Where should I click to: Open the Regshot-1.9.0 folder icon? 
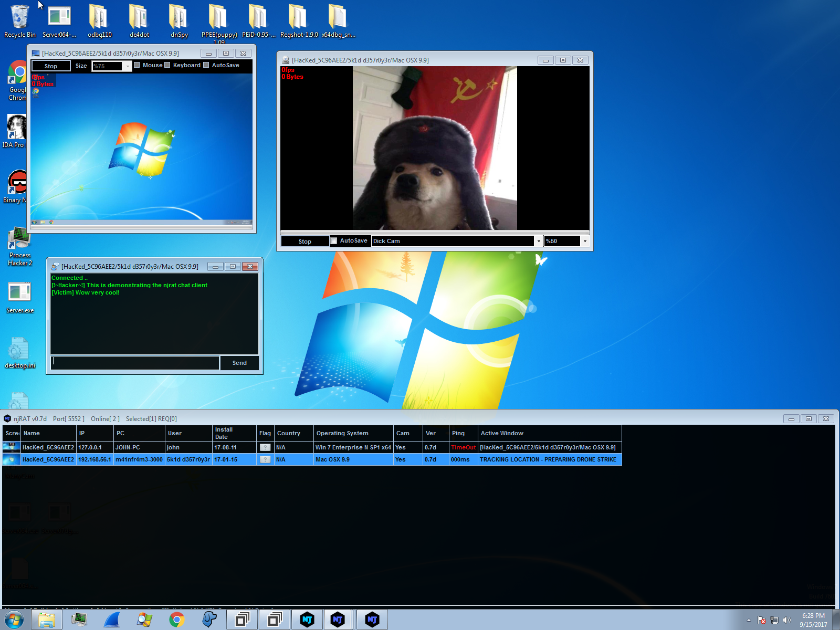click(x=299, y=21)
